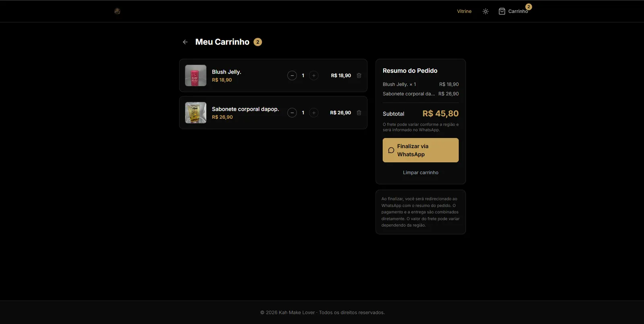Click the Blush Jelly product thumbnail
Screen dimensions: 644x324
tap(196, 76)
